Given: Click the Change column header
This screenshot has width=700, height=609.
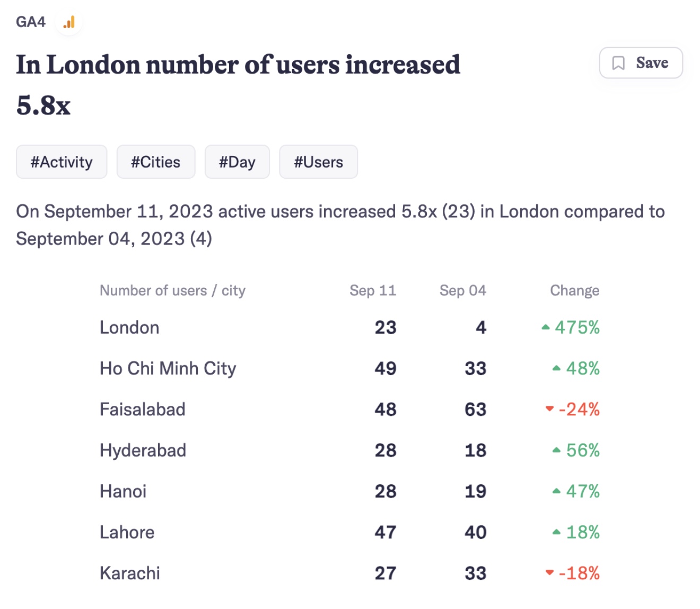Looking at the screenshot, I should click(x=574, y=291).
